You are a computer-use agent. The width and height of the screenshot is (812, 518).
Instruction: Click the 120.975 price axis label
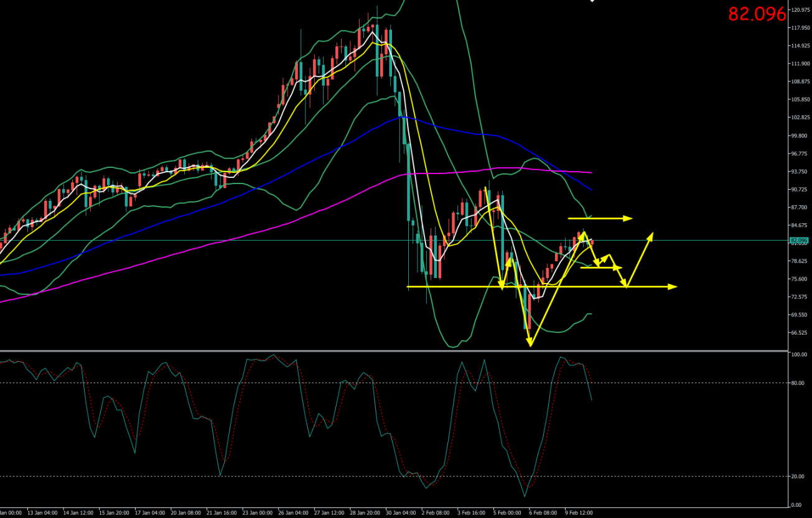[798, 10]
